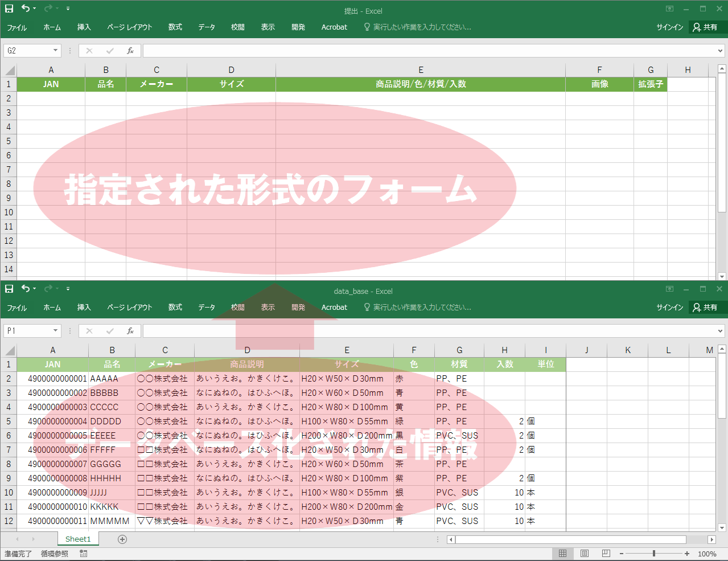Select the Sheet1 tab
This screenshot has height=561, width=728.
tap(78, 539)
